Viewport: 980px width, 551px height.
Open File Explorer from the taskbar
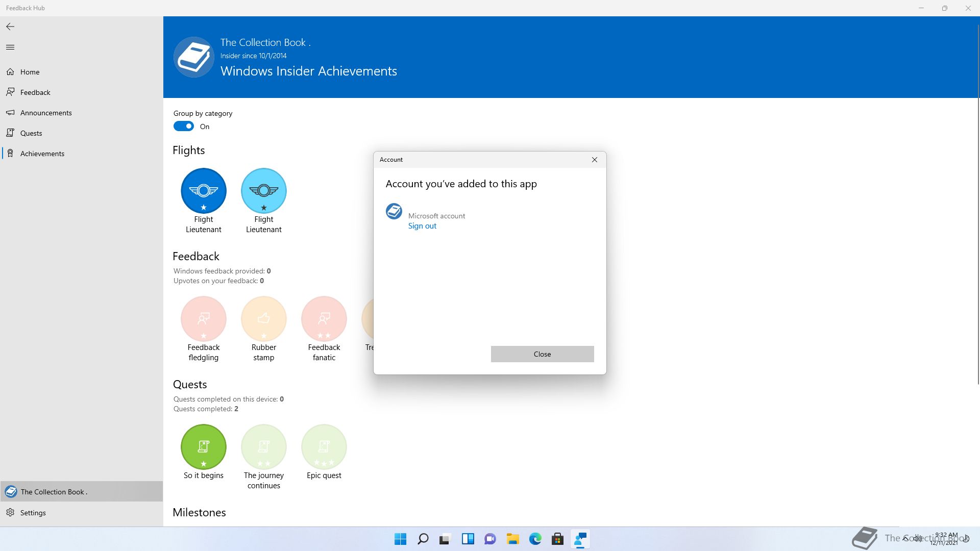(x=513, y=539)
